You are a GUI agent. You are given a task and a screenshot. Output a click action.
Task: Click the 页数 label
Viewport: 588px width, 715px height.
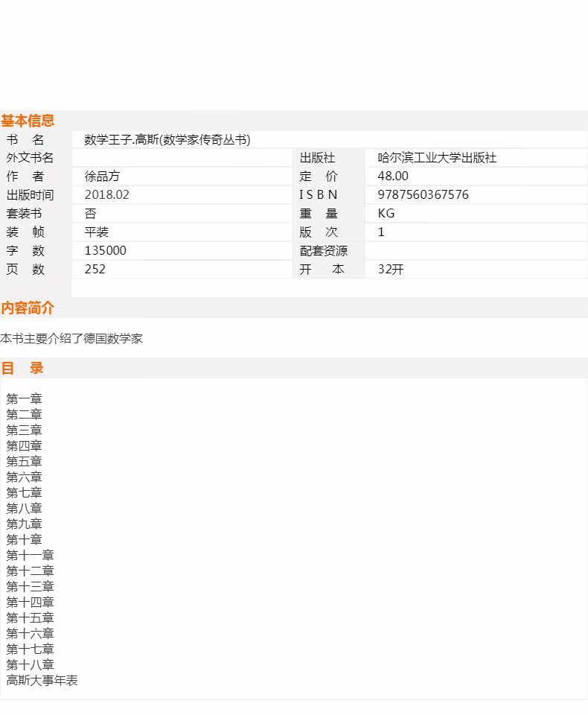[x=25, y=269]
